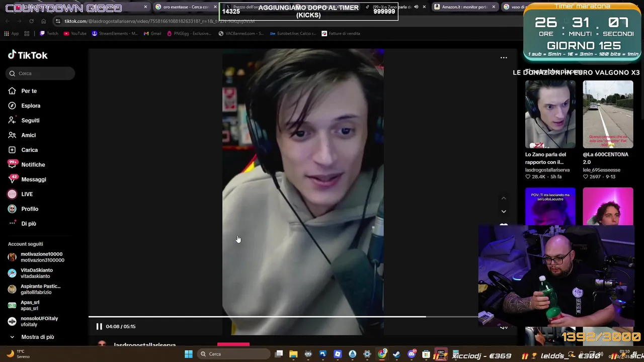Image resolution: width=644 pixels, height=362 pixels.
Task: Click the site info icon in address bar
Action: [58, 21]
